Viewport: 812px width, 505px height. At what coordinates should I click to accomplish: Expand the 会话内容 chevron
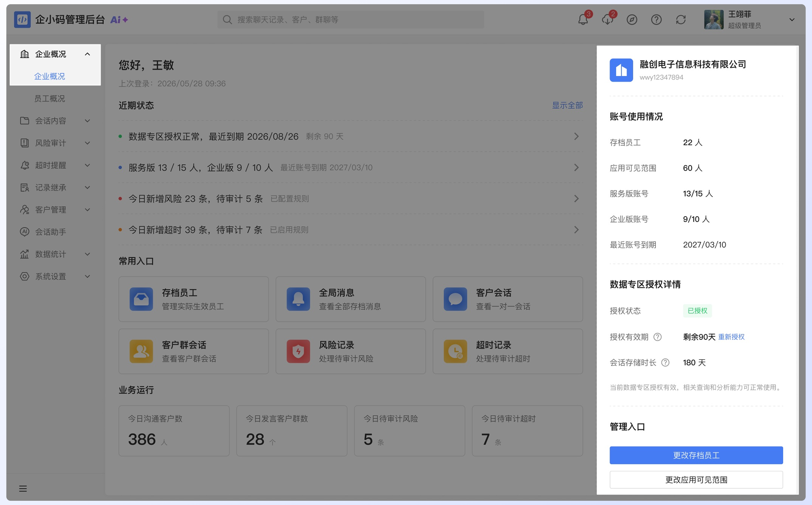87,121
